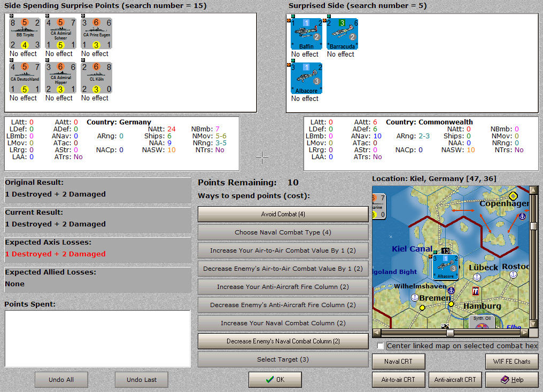This screenshot has height=392, width=543.
Task: Click Undo Last button
Action: coord(142,380)
